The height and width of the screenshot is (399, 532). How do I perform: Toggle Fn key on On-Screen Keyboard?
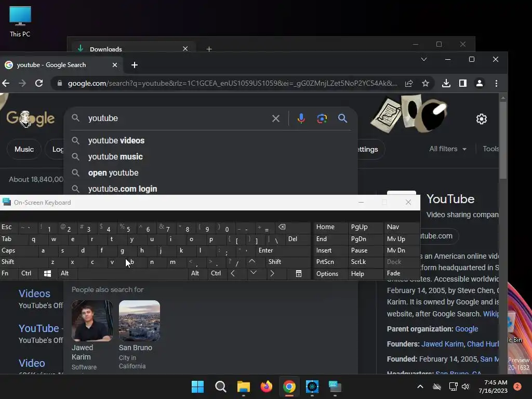point(9,273)
